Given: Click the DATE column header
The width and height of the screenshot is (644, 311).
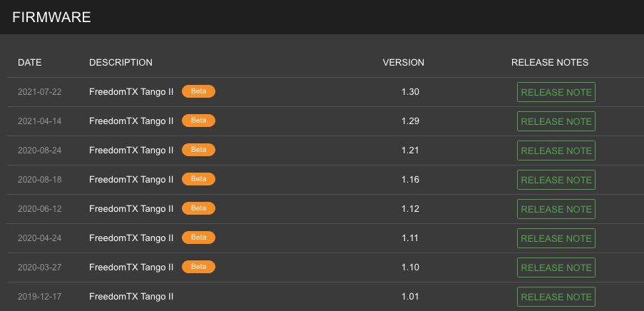Looking at the screenshot, I should pyautogui.click(x=30, y=62).
